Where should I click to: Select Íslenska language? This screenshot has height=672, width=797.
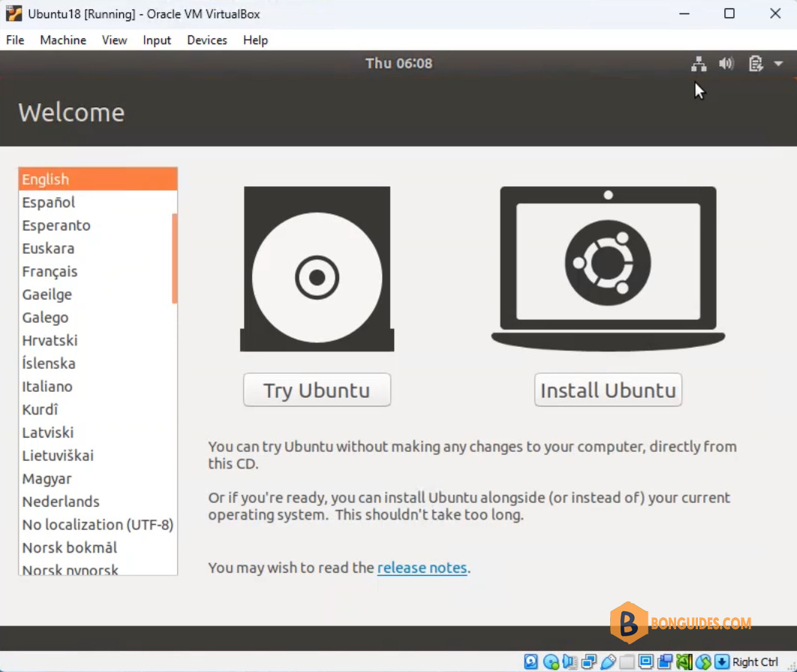point(98,363)
